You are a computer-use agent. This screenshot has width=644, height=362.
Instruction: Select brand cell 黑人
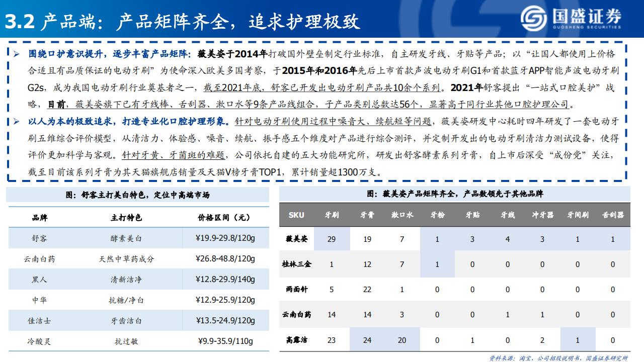(x=39, y=280)
